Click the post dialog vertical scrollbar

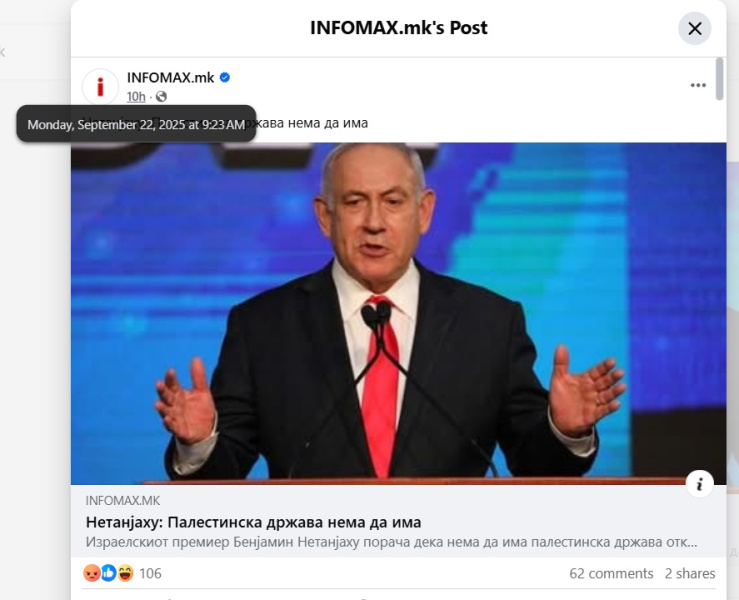click(x=719, y=79)
